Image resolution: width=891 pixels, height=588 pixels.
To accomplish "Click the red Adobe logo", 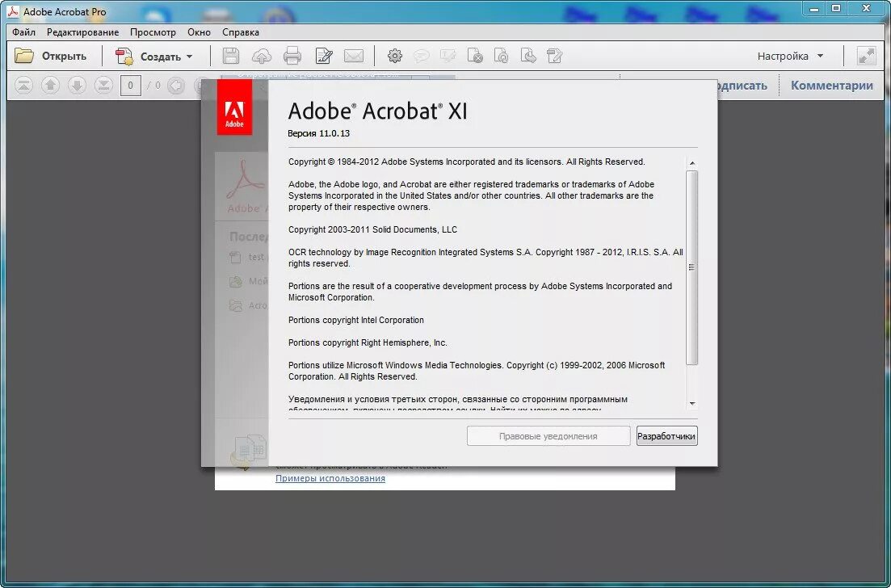I will coord(234,107).
